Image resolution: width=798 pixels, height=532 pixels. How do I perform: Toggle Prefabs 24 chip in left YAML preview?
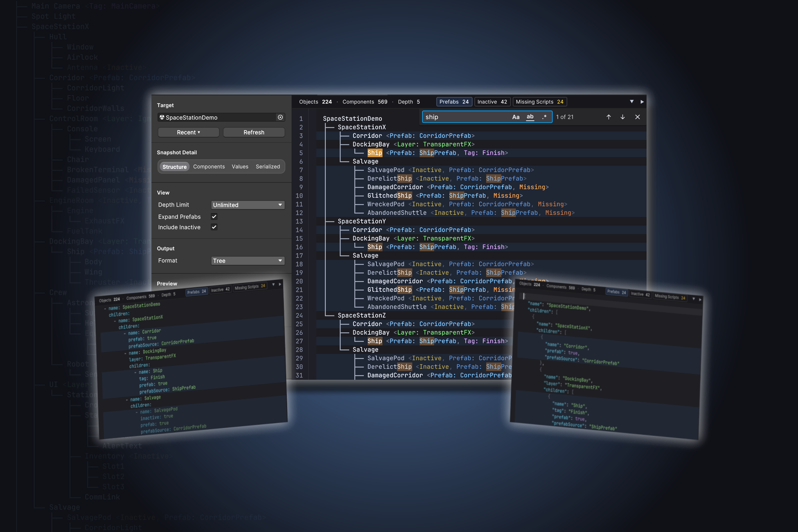coord(196,292)
